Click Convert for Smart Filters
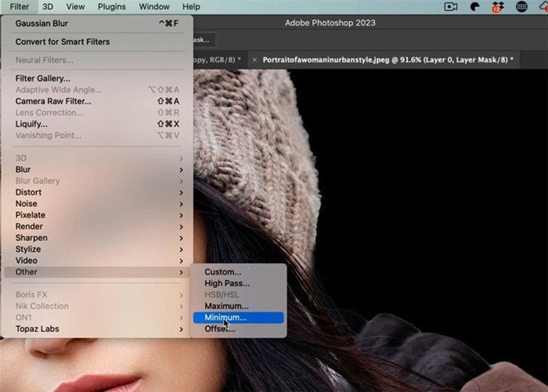 coord(63,41)
